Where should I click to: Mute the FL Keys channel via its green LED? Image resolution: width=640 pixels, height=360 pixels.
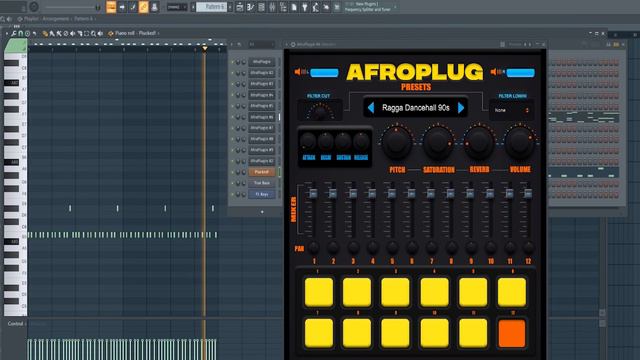click(233, 194)
